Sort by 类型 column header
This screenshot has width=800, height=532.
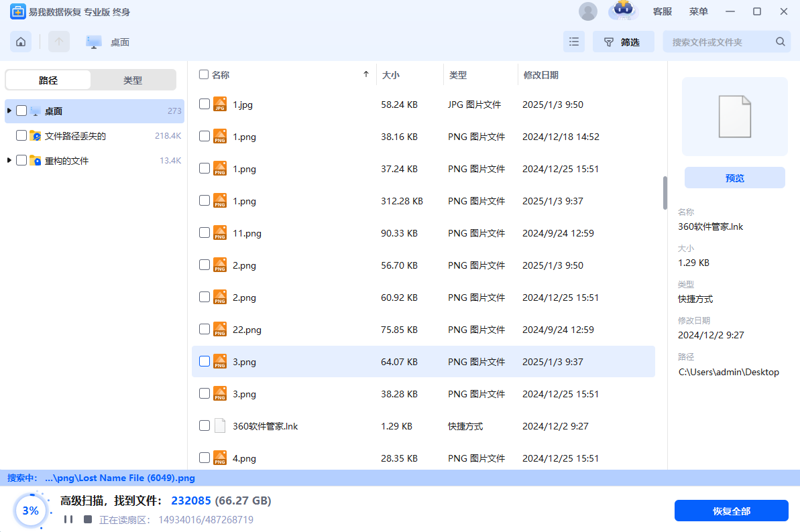tap(457, 75)
